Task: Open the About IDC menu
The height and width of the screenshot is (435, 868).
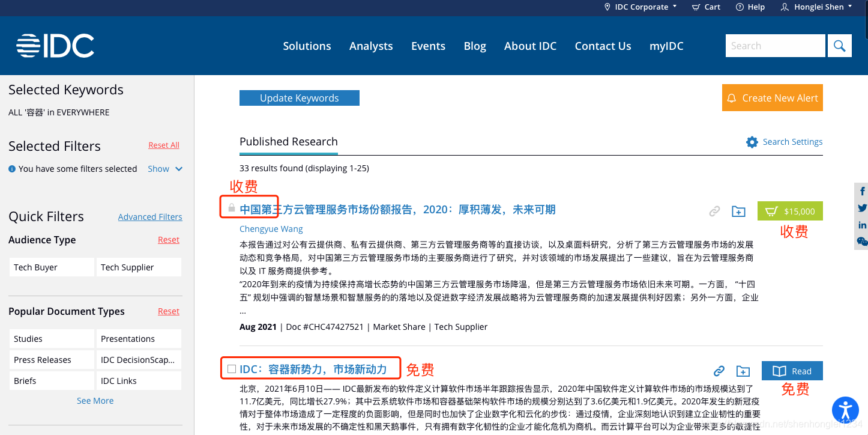Action: tap(530, 46)
